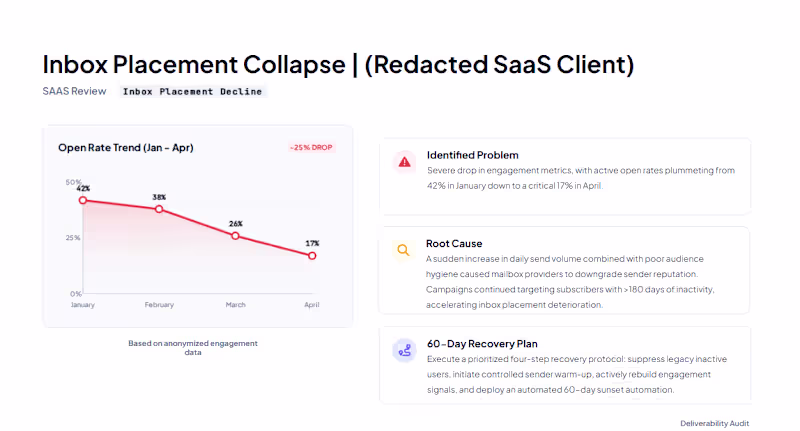Select the April 17% data point
800x431 pixels.
[x=312, y=256]
